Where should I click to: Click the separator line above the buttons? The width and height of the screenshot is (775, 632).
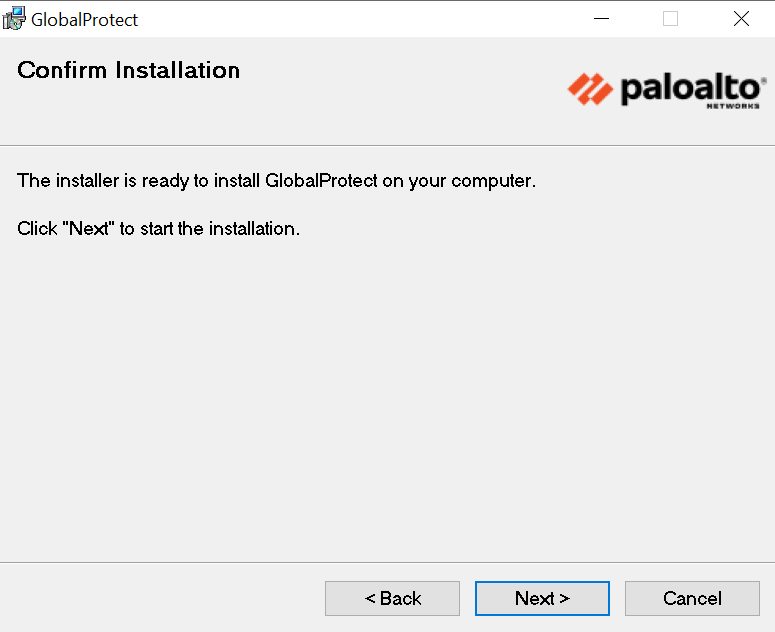387,562
